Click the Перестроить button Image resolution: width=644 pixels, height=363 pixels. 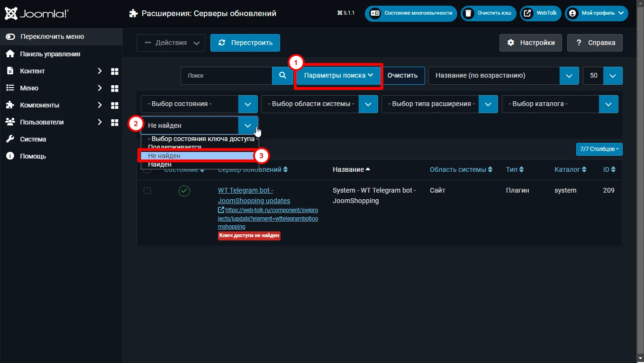tap(245, 43)
